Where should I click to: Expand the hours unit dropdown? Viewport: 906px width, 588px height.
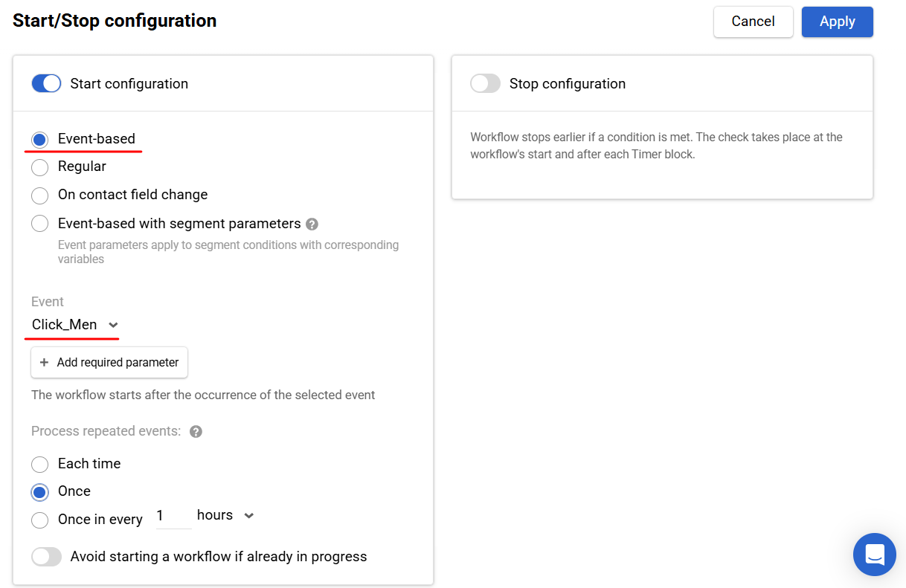(225, 515)
